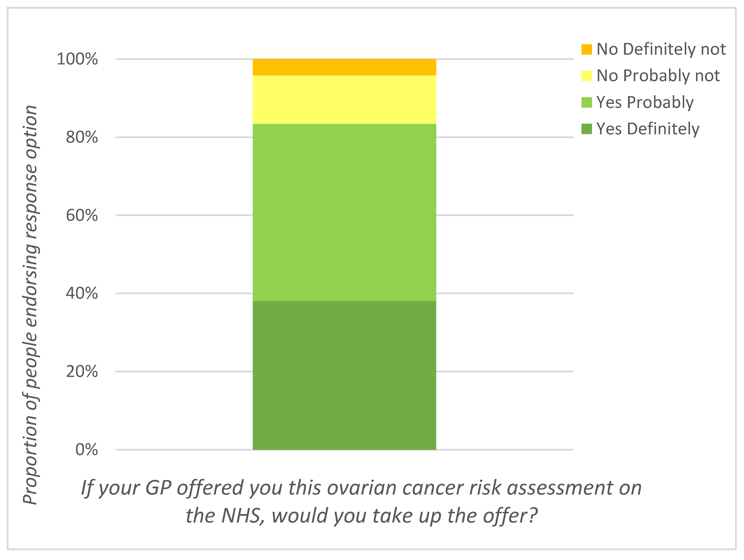
Task: Select the 20% y-axis tick label
Action: click(x=82, y=372)
